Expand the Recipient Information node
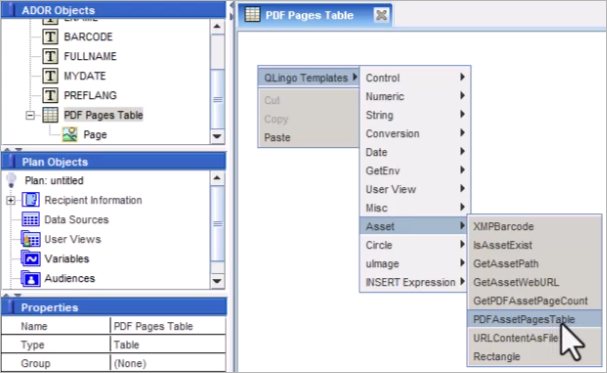This screenshot has height=373, width=607. [x=11, y=200]
